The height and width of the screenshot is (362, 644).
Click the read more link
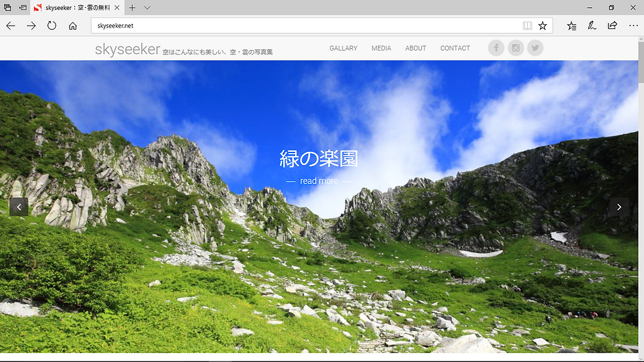coord(319,181)
